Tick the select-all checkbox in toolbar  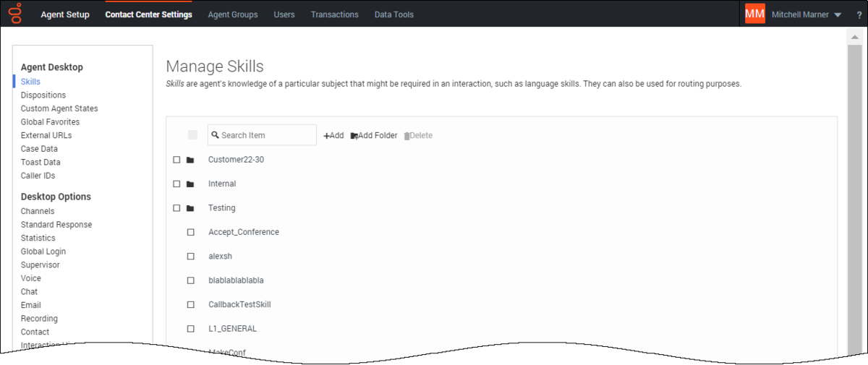(x=192, y=135)
